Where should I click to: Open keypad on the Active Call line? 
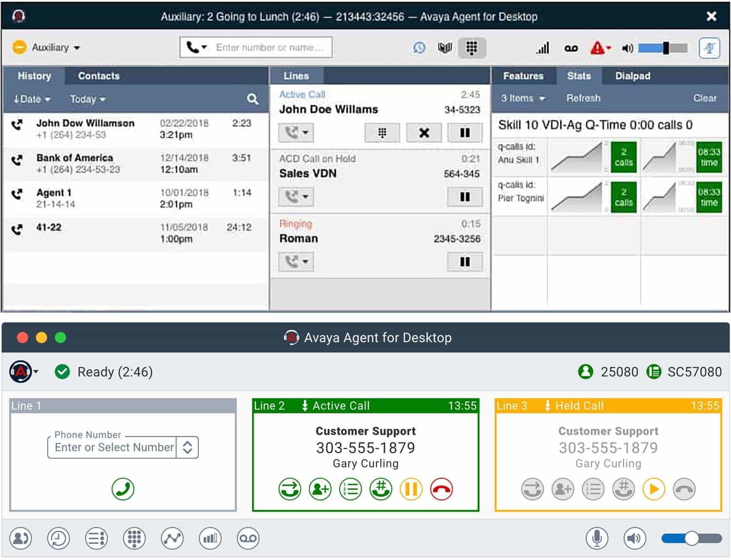[382, 132]
